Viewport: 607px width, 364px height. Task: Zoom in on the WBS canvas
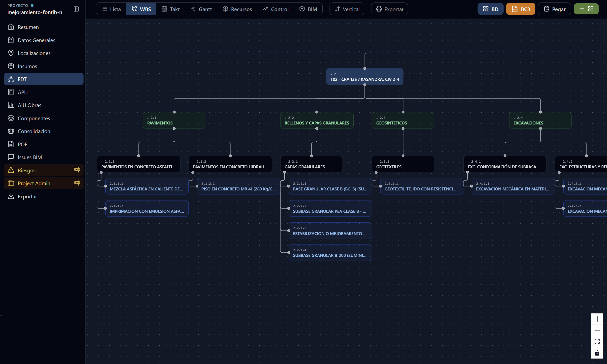click(x=597, y=319)
